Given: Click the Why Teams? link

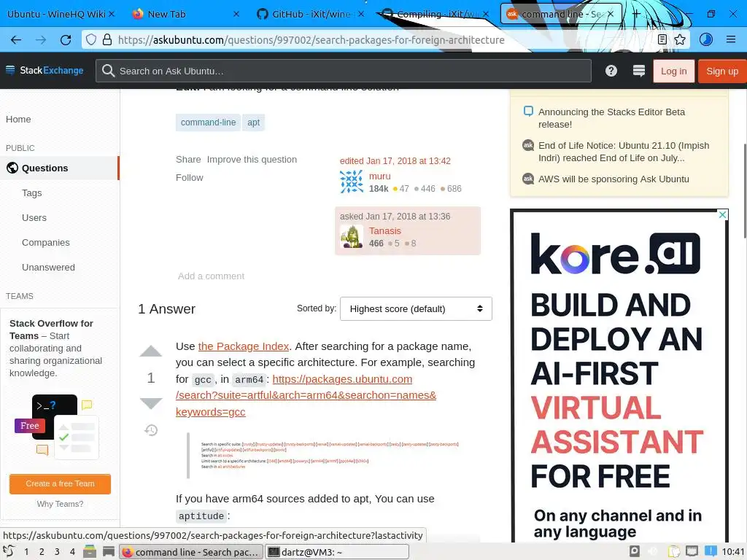Looking at the screenshot, I should tap(60, 504).
